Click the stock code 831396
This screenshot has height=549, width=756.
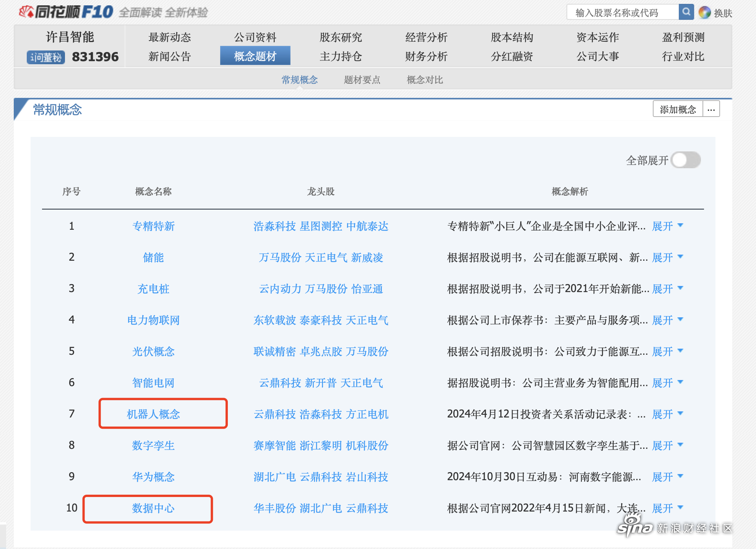point(95,57)
